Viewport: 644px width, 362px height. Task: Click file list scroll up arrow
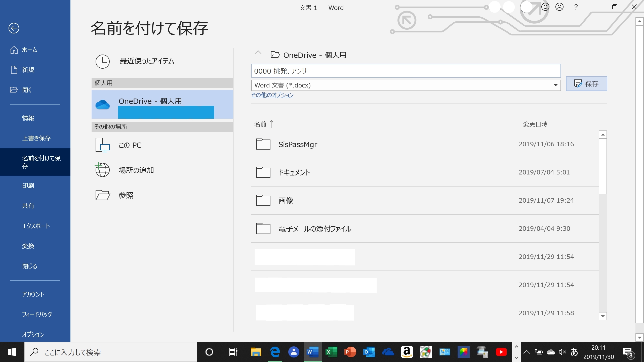pos(603,135)
